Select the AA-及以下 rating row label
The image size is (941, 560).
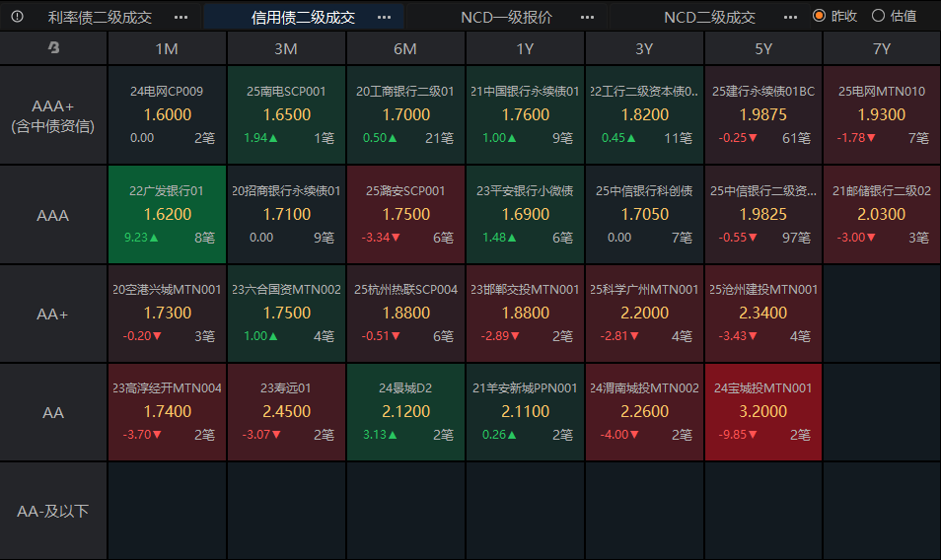click(x=53, y=511)
